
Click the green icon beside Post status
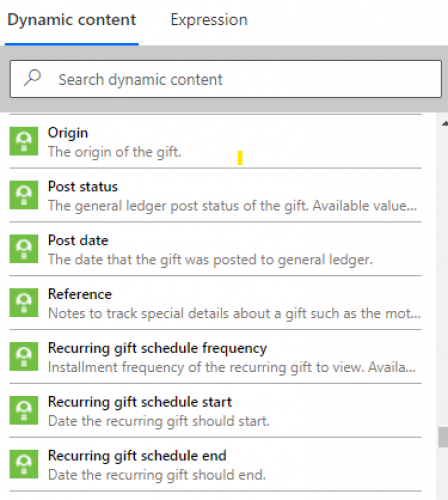[24, 195]
